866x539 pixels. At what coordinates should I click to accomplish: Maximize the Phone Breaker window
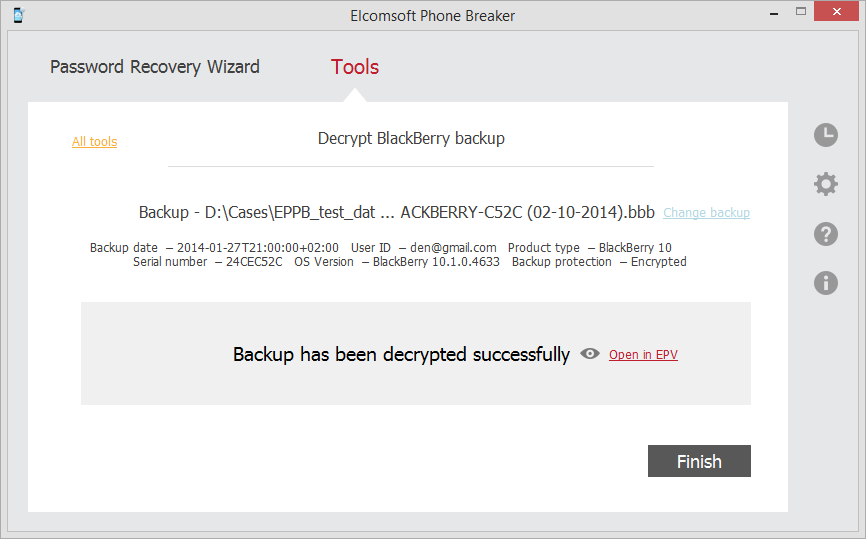(x=801, y=12)
